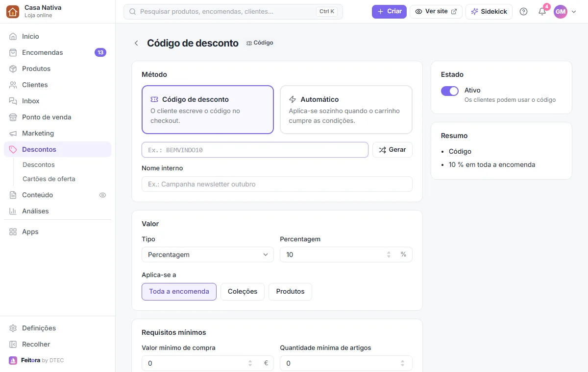Adjust Quantidade mínima de artigos stepper arrows
Viewport: 588px width, 372px height.
click(x=402, y=363)
